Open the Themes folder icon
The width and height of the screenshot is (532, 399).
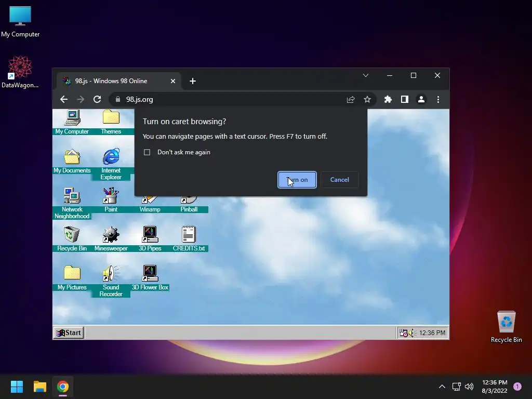pos(111,117)
